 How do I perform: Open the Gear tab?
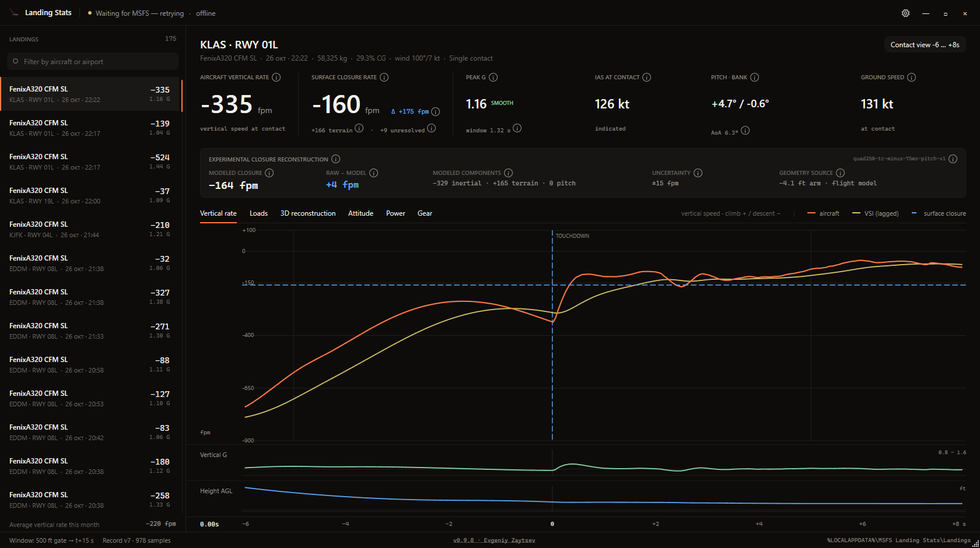pos(425,213)
